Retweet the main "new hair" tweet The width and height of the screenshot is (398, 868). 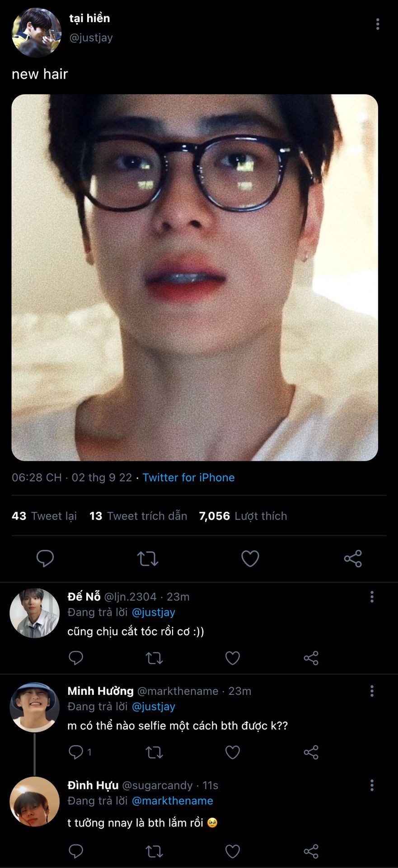coord(148,559)
